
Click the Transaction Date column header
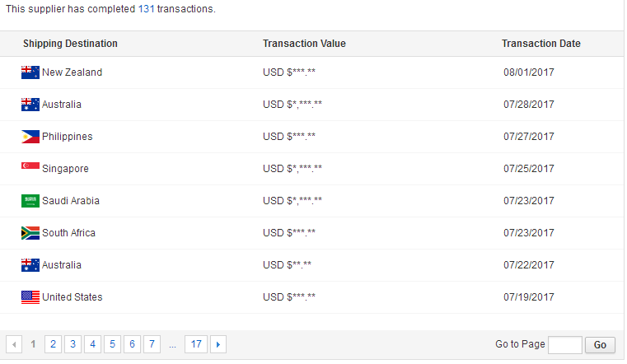[x=540, y=44]
